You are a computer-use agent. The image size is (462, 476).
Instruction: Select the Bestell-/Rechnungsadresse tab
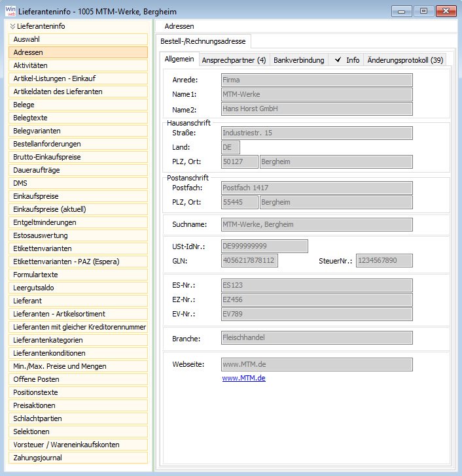pyautogui.click(x=203, y=41)
